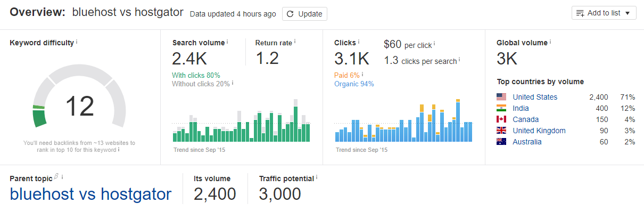This screenshot has width=644, height=211.
Task: Click Top countries by volume heading
Action: point(540,82)
